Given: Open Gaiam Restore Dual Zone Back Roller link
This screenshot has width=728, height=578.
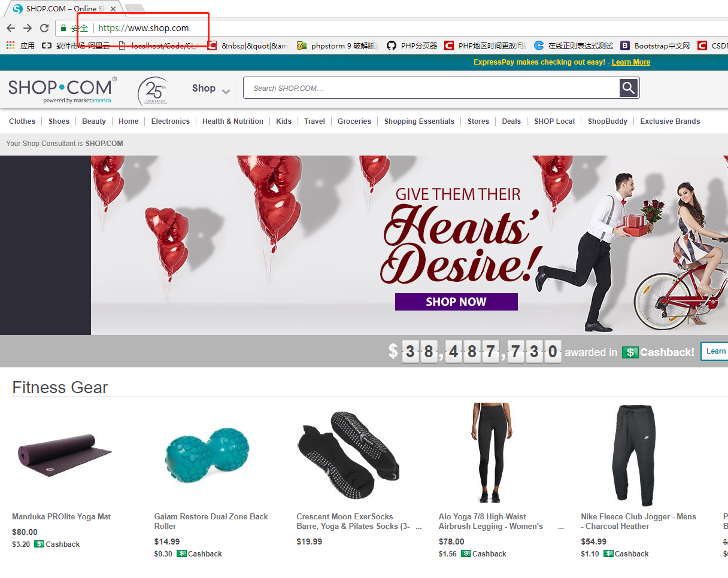Looking at the screenshot, I should tap(211, 522).
